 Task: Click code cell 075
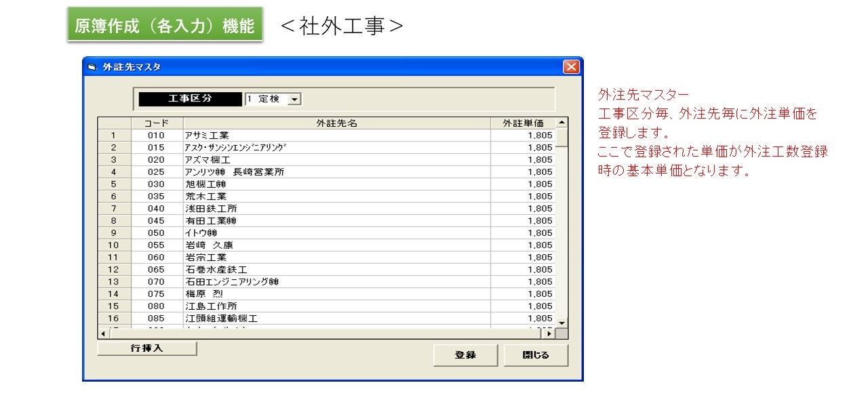[x=157, y=294]
